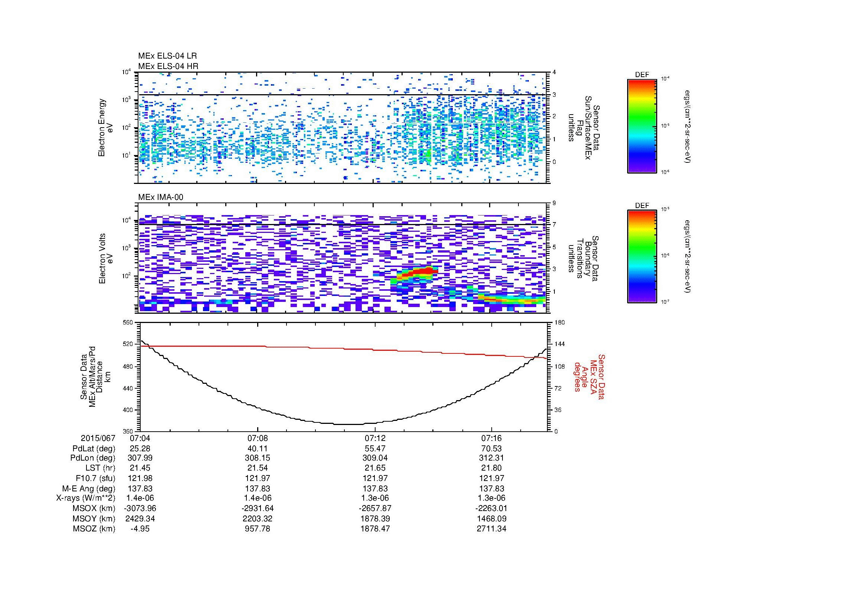Click the 'Electron Volts eV' axis label
Screen dimensions: 868x613
pos(106,258)
